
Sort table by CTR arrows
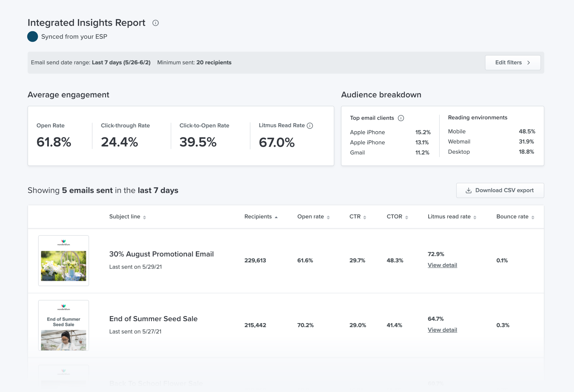(x=365, y=217)
